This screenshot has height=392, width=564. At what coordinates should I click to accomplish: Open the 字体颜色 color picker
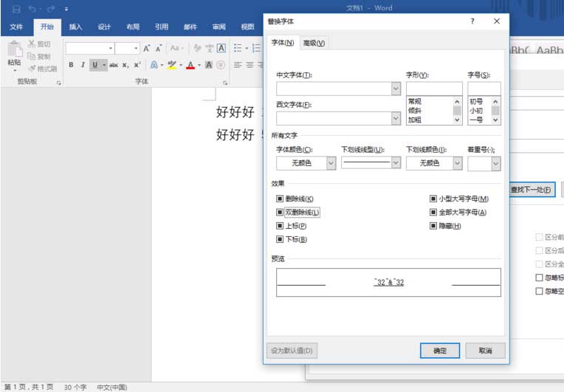pyautogui.click(x=331, y=163)
